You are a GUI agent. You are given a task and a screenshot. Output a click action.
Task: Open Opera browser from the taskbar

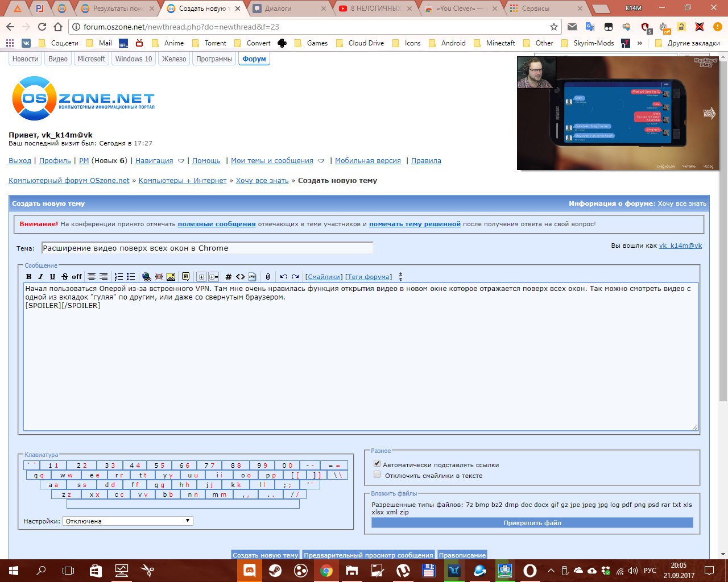coord(530,571)
